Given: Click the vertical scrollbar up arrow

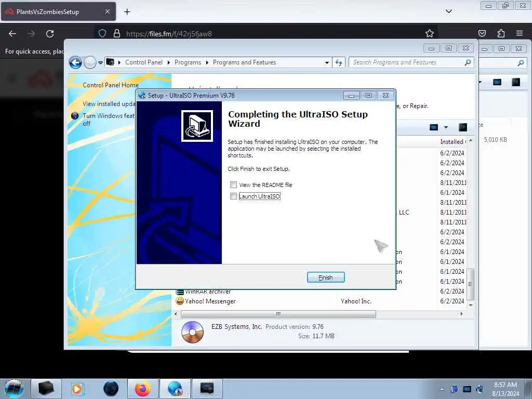Looking at the screenshot, I should [471, 140].
